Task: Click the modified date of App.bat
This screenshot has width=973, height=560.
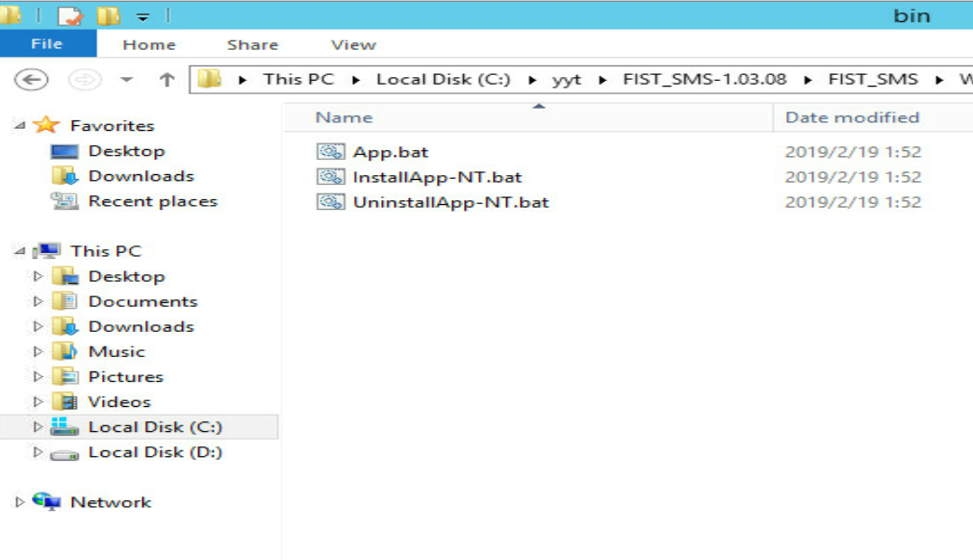Action: coord(853,152)
